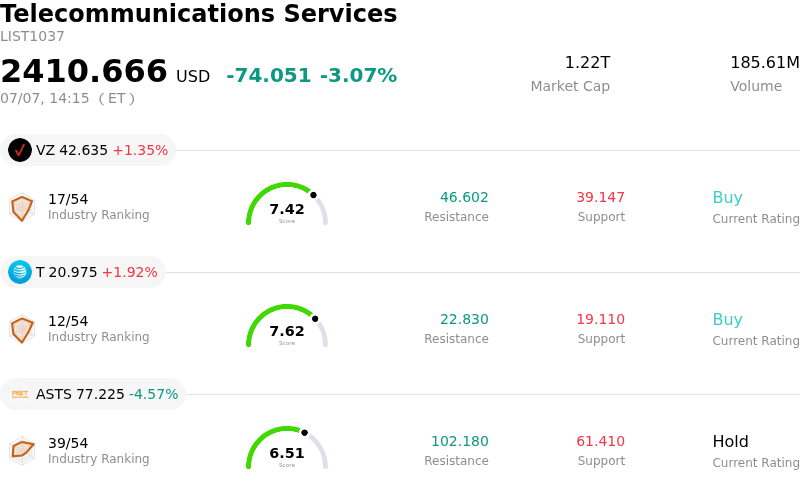Open the VZ industry ranking radar icon
The height and width of the screenshot is (488, 800).
click(x=22, y=208)
